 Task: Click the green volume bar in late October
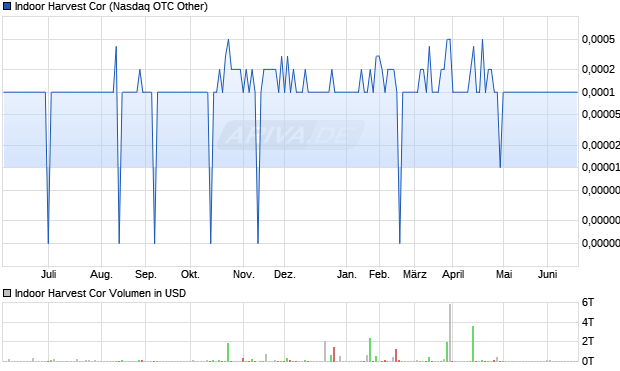coord(228,352)
